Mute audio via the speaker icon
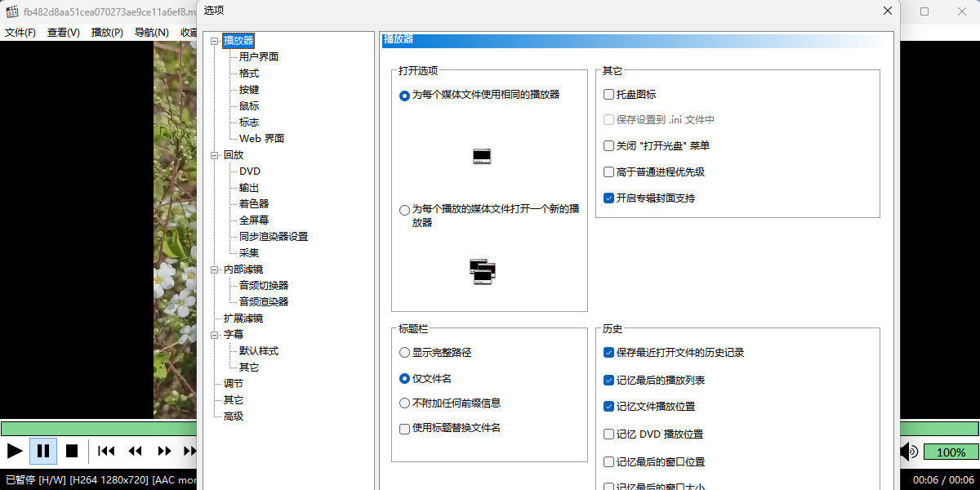980x490 pixels. coord(908,452)
